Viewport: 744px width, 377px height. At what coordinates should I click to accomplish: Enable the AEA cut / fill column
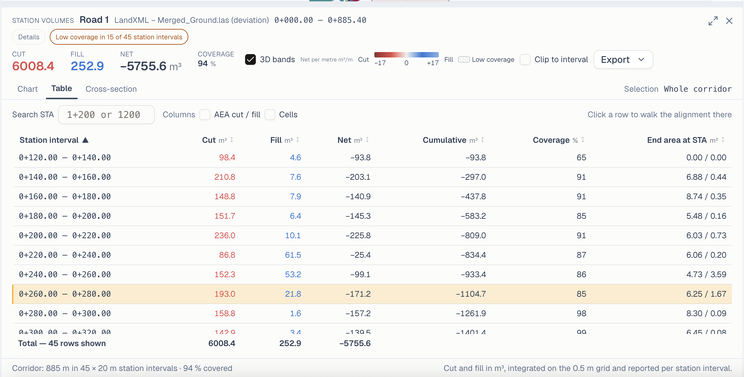[205, 114]
